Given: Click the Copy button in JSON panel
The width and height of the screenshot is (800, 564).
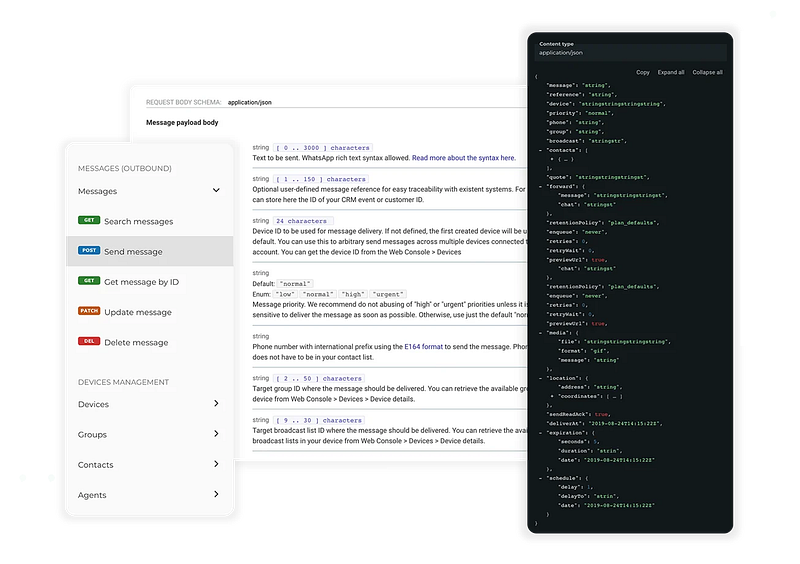Looking at the screenshot, I should 643,72.
